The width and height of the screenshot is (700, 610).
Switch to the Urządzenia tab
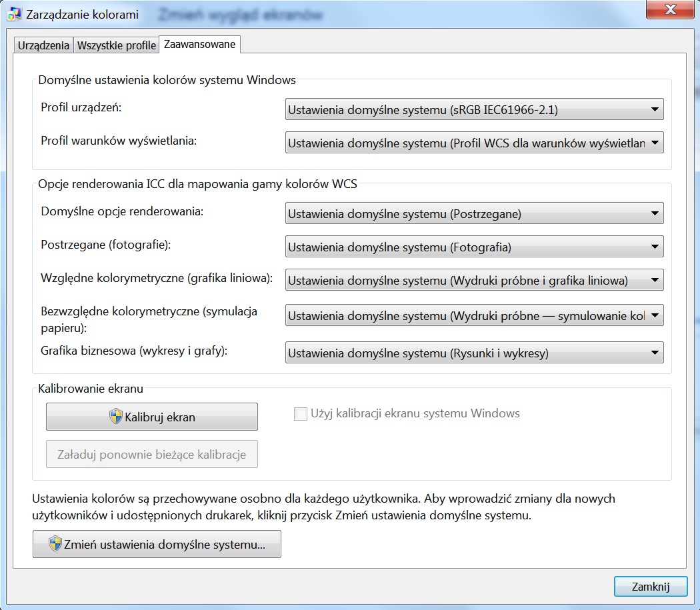point(43,45)
